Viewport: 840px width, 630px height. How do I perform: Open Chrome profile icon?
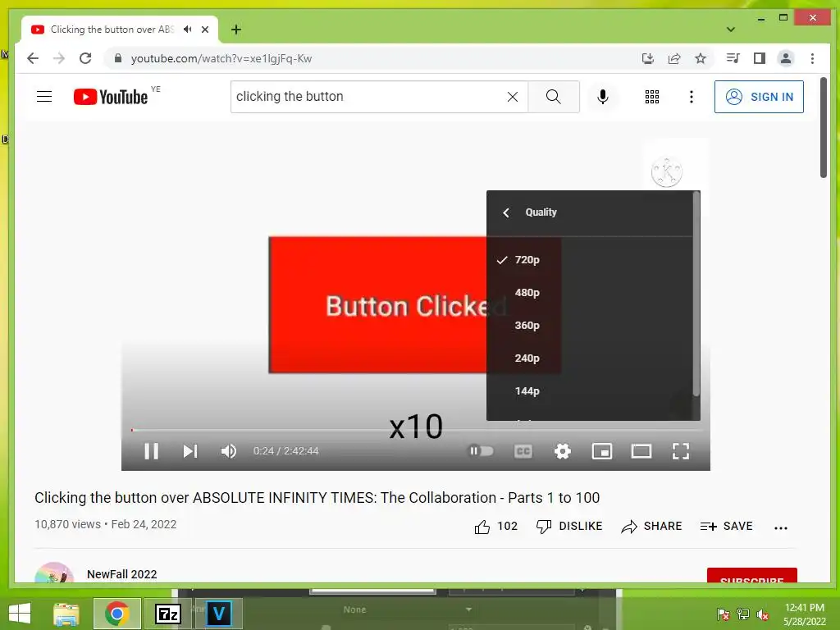point(785,58)
